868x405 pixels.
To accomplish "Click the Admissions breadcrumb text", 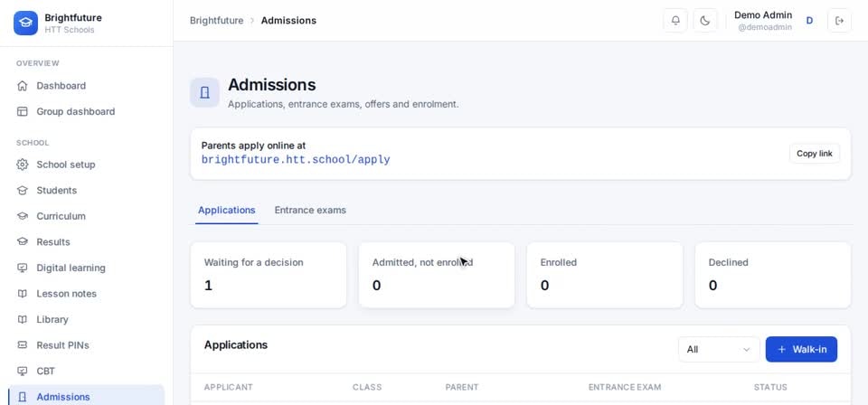I will pos(289,21).
